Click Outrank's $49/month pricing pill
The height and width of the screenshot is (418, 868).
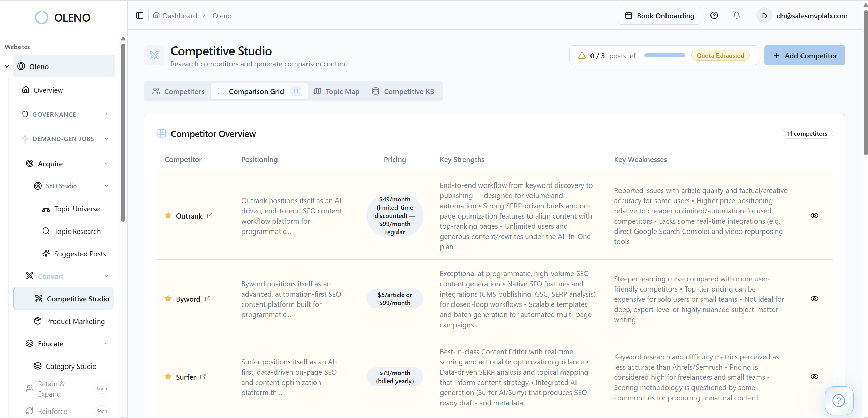point(395,215)
